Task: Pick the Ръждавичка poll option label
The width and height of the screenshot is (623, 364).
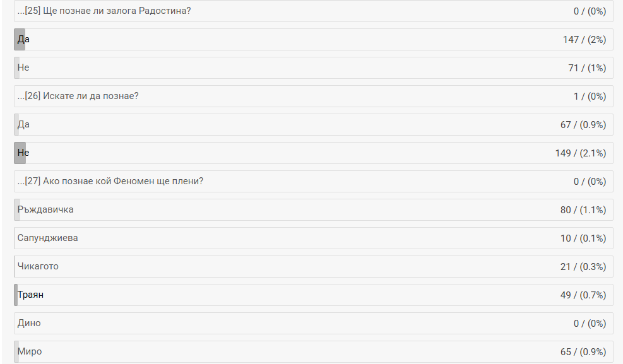Action: 45,209
